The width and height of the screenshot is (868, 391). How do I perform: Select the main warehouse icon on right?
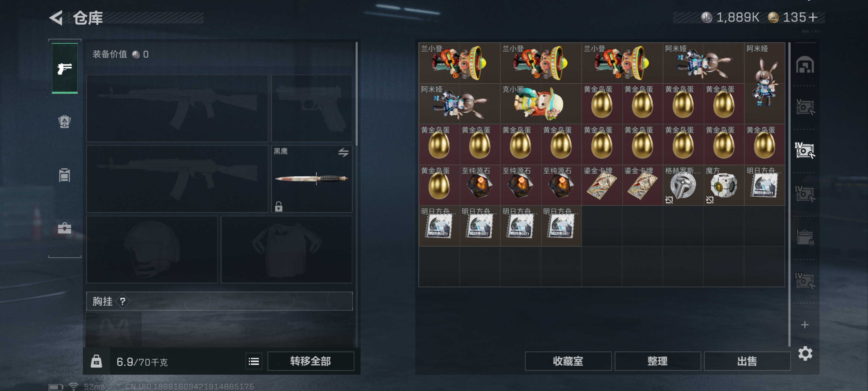(x=805, y=64)
